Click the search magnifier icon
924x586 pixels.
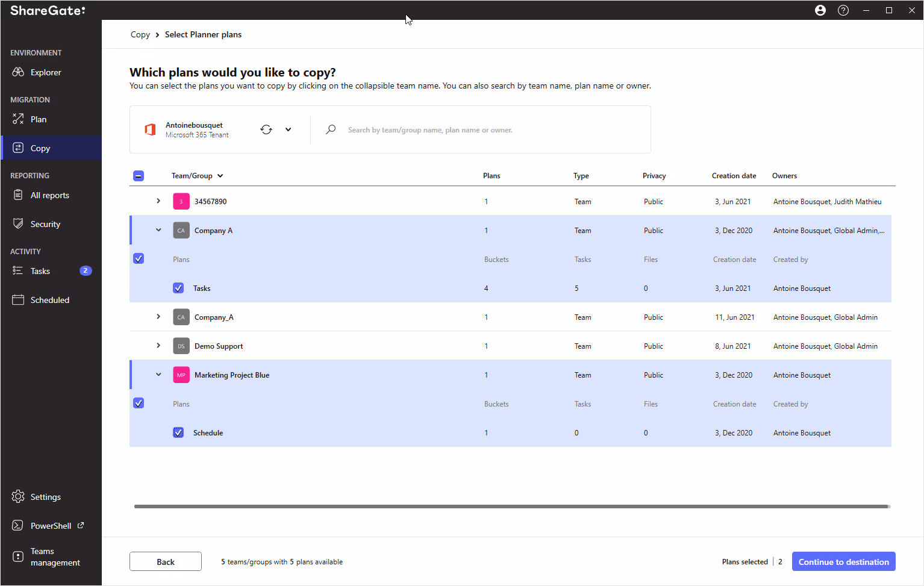(x=331, y=129)
